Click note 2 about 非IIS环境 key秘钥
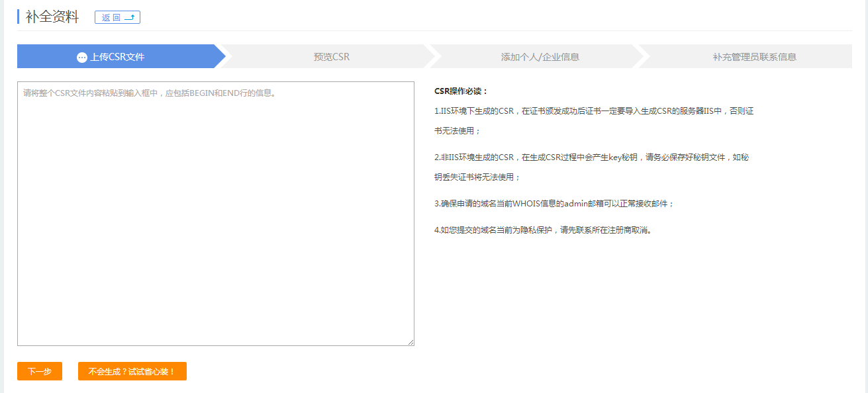The height and width of the screenshot is (393, 868). [x=591, y=157]
